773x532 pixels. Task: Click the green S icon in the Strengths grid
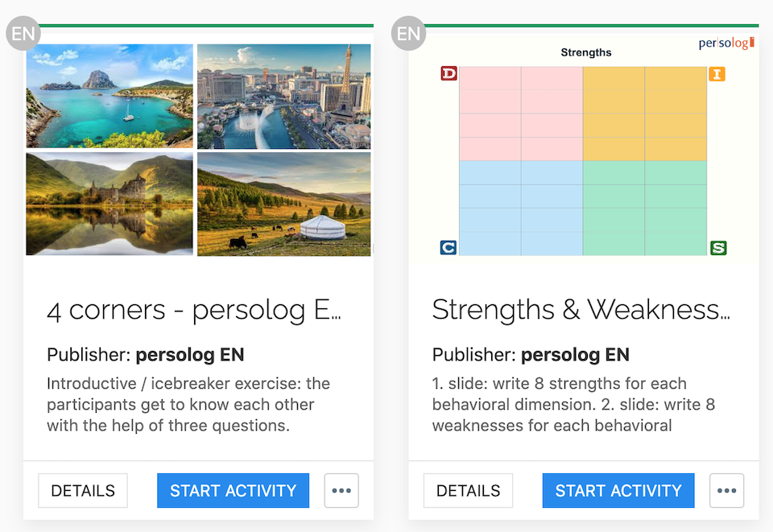pyautogui.click(x=718, y=248)
